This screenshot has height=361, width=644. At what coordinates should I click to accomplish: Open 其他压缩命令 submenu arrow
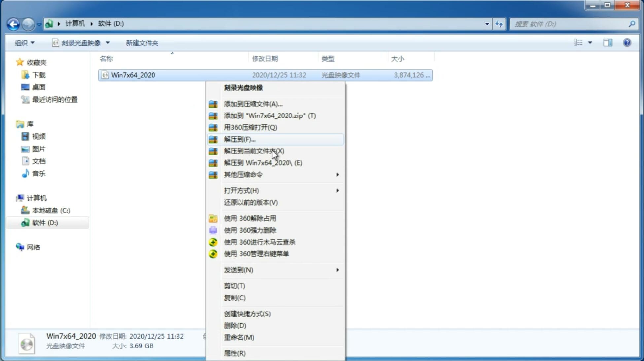tap(337, 174)
